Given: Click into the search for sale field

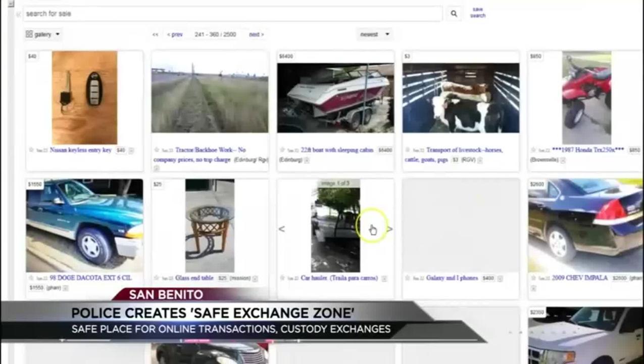Looking at the screenshot, I should click(232, 14).
